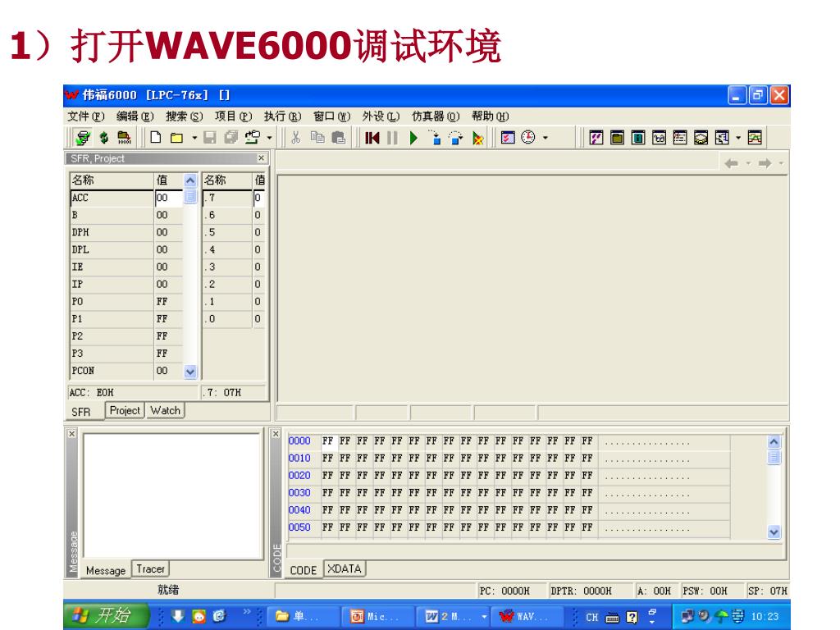Select the PCON register row
The height and width of the screenshot is (630, 840).
pos(126,371)
